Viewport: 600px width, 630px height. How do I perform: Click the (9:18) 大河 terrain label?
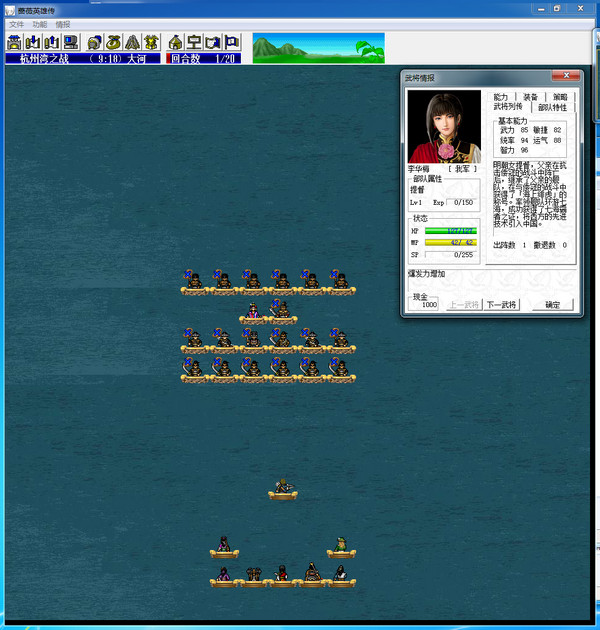tap(117, 59)
